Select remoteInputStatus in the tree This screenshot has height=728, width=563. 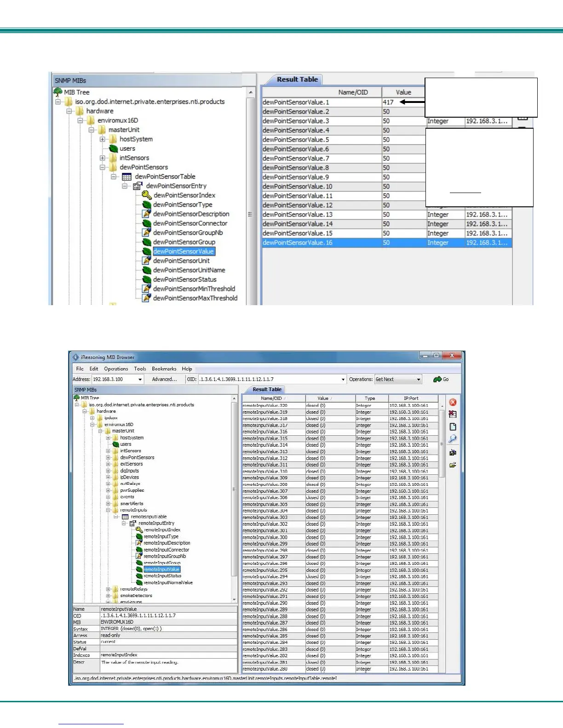click(x=162, y=576)
